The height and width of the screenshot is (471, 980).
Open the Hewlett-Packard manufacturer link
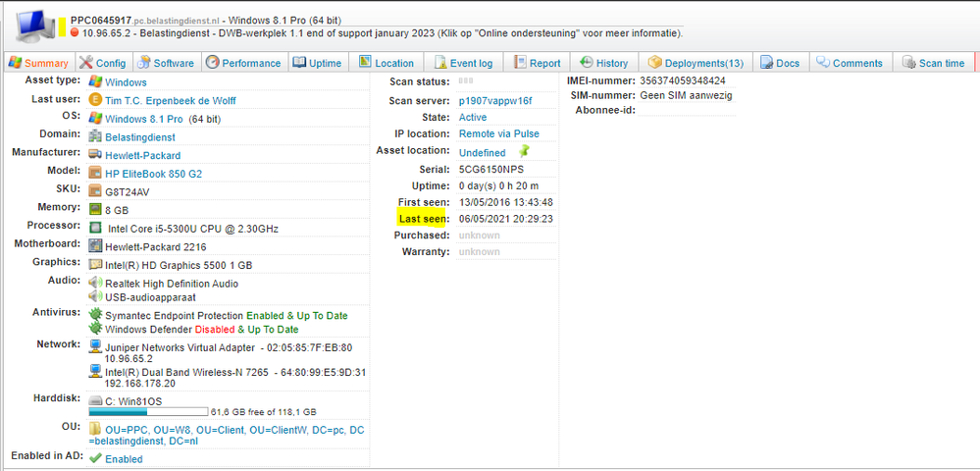tap(142, 155)
